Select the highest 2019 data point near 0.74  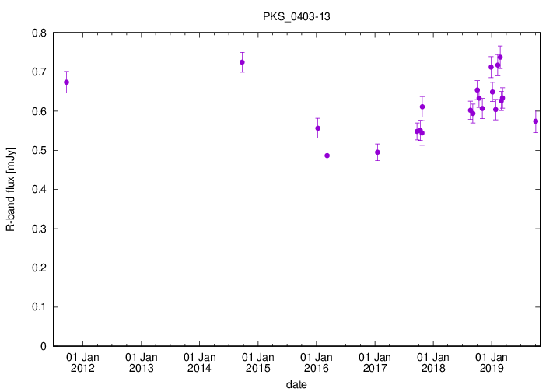(x=500, y=58)
